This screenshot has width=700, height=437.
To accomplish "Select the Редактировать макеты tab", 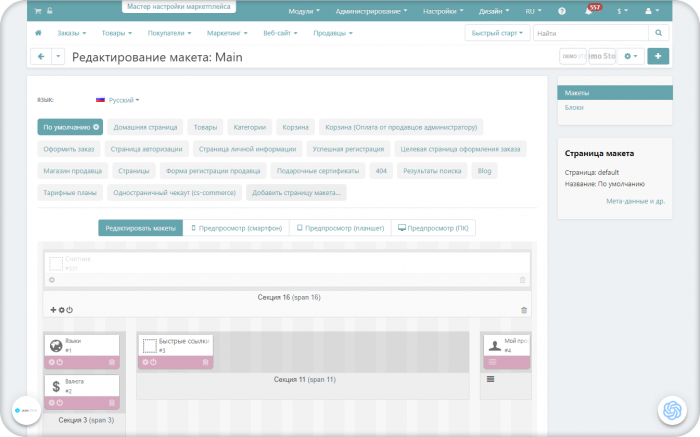I will point(141,228).
